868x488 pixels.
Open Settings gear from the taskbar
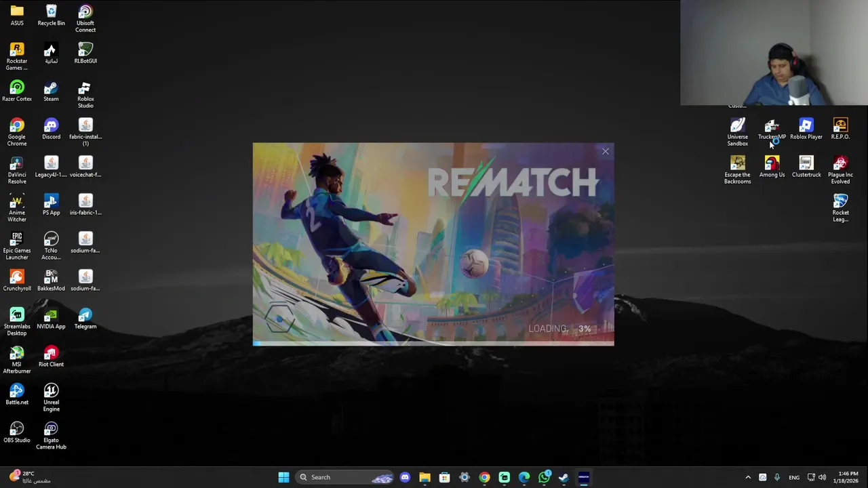(x=465, y=477)
